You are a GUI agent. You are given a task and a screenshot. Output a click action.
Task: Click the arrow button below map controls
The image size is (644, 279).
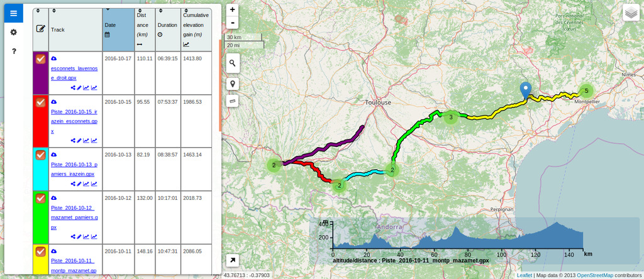(233, 260)
